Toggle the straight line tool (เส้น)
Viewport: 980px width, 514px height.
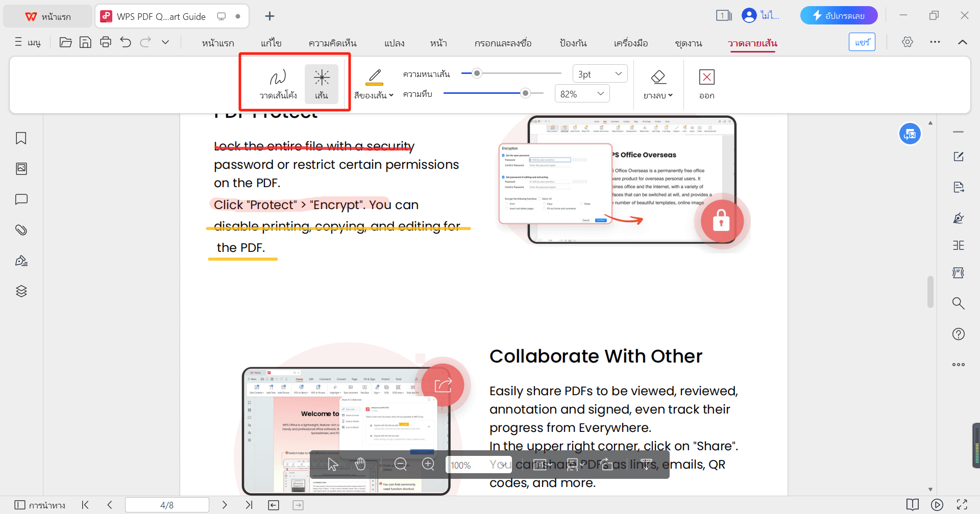[x=322, y=84]
